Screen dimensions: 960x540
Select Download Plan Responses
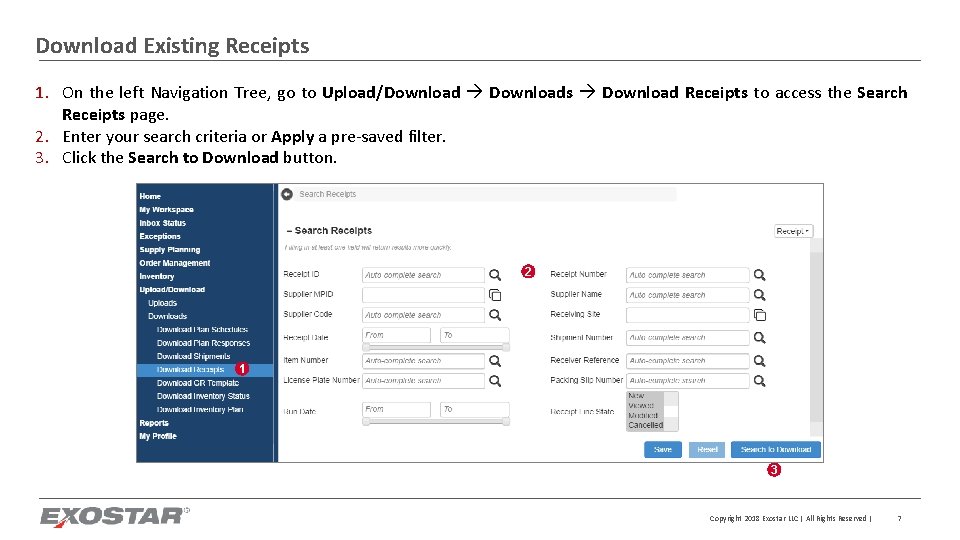pos(203,343)
